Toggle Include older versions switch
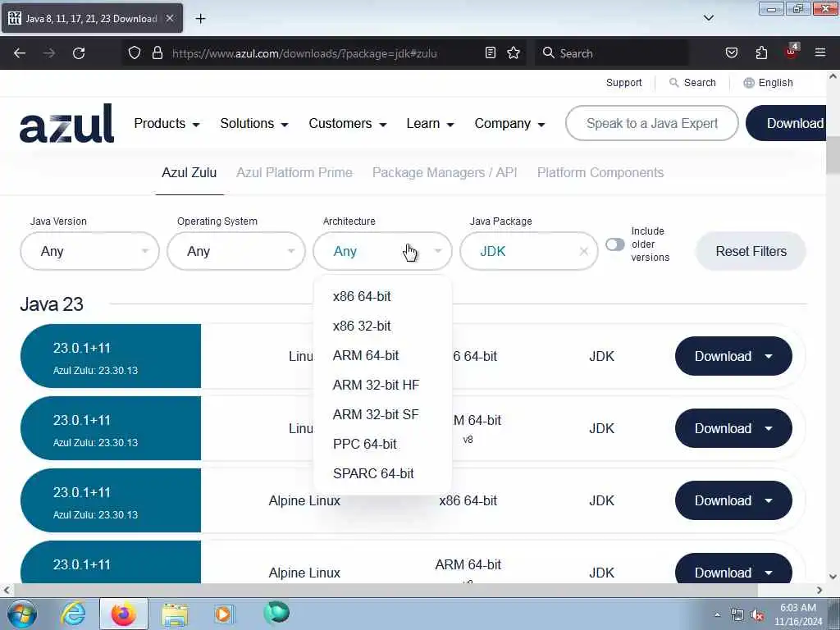This screenshot has height=630, width=840. (x=615, y=244)
